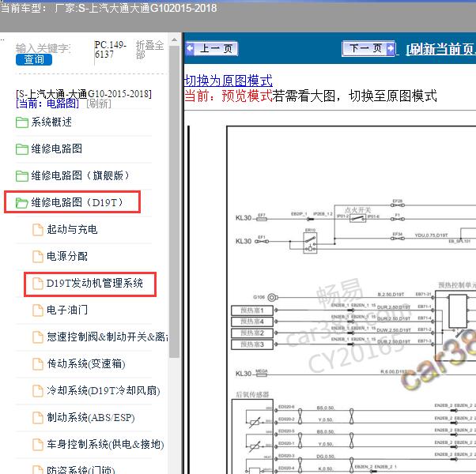Open the 起动与充电 document
This screenshot has width=476, height=474.
(x=72, y=229)
